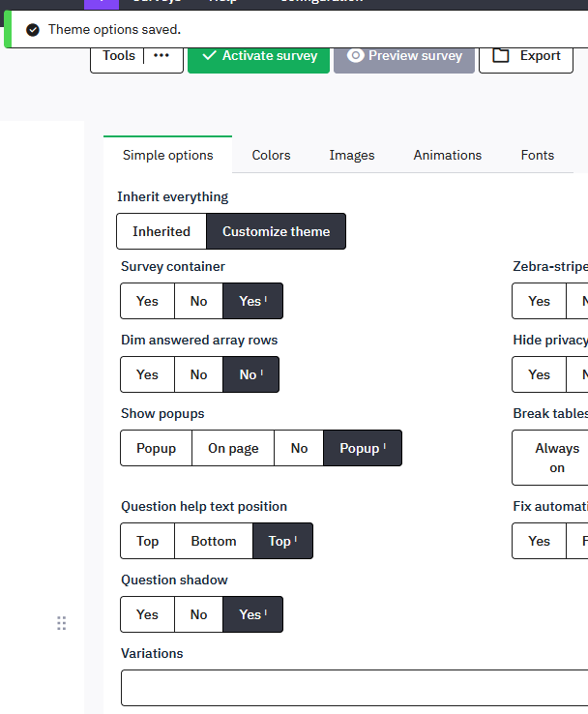This screenshot has width=588, height=714.
Task: Open the Variations dropdown field
Action: (354, 688)
